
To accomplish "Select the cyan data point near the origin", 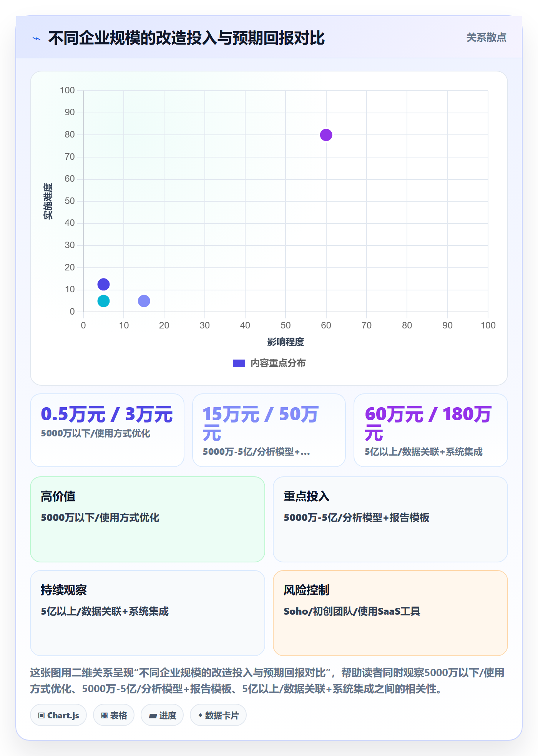I will click(103, 301).
